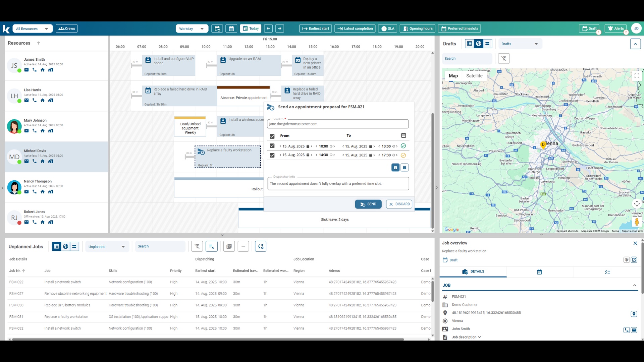The height and width of the screenshot is (362, 644).
Task: Click the map fullscreen icon
Action: tap(637, 76)
